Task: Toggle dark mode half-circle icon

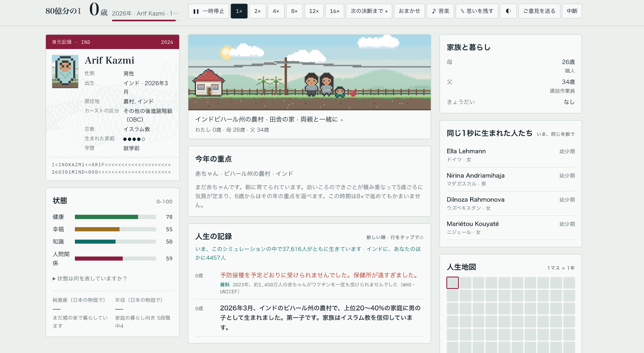Action: pos(508,11)
